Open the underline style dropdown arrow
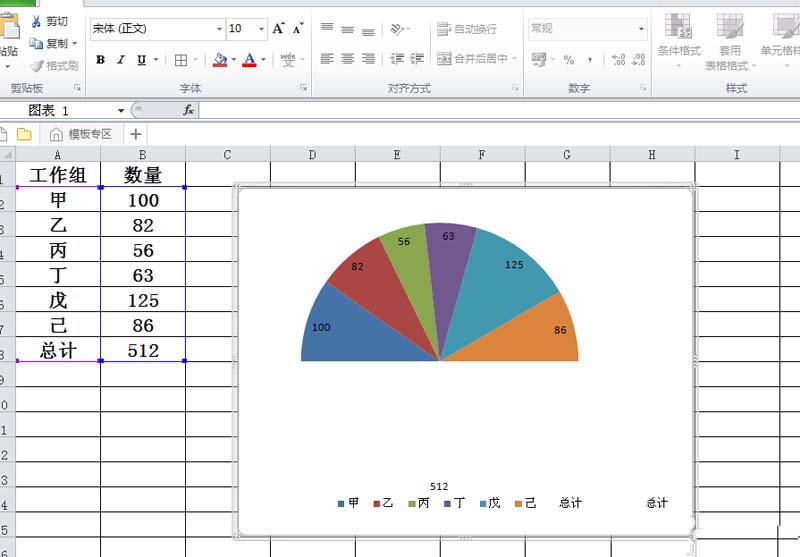800x557 pixels. tap(156, 60)
